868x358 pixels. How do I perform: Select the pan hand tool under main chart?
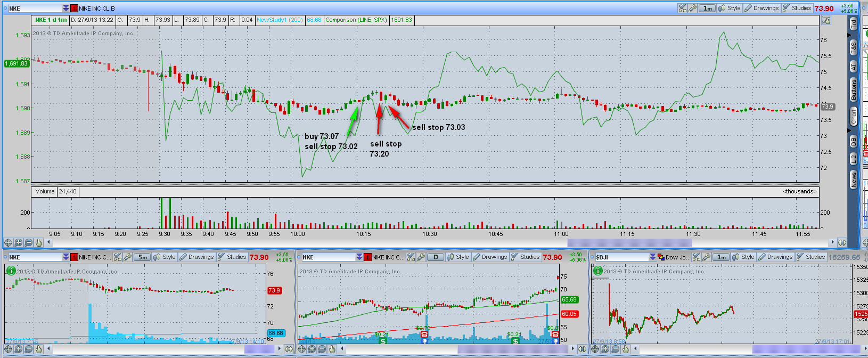point(38,242)
